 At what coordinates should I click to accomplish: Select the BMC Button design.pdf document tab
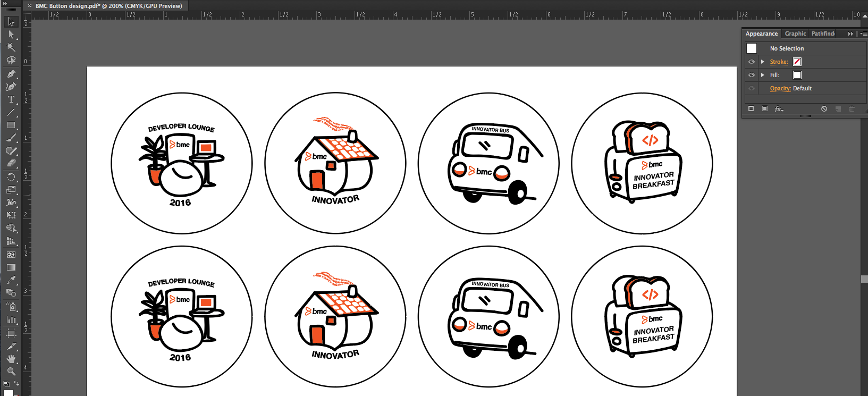(108, 6)
